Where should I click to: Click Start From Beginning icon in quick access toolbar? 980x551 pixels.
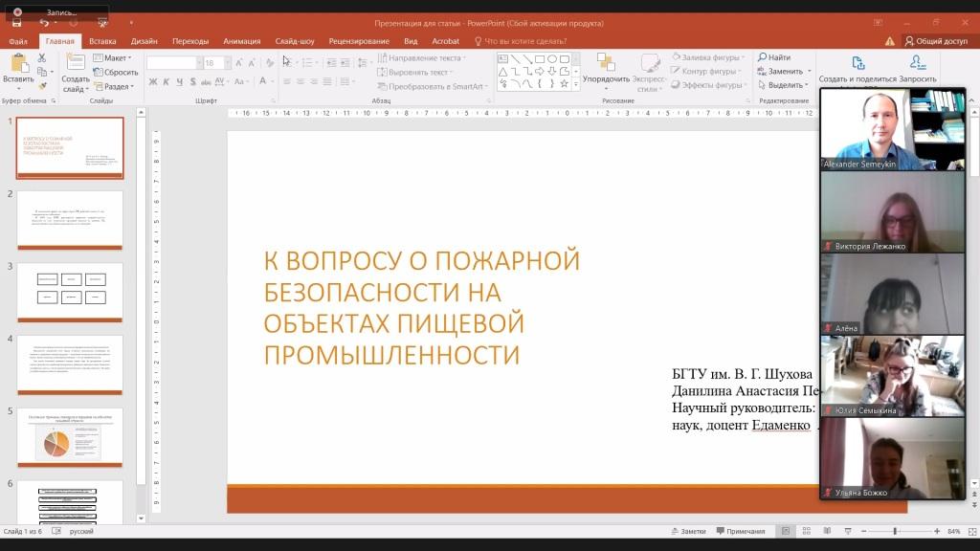click(x=102, y=23)
